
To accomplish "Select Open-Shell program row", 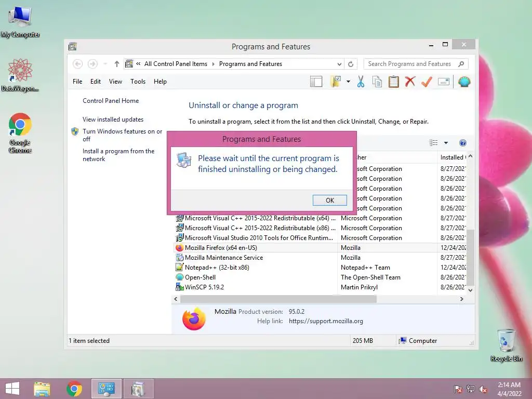I will 320,277.
